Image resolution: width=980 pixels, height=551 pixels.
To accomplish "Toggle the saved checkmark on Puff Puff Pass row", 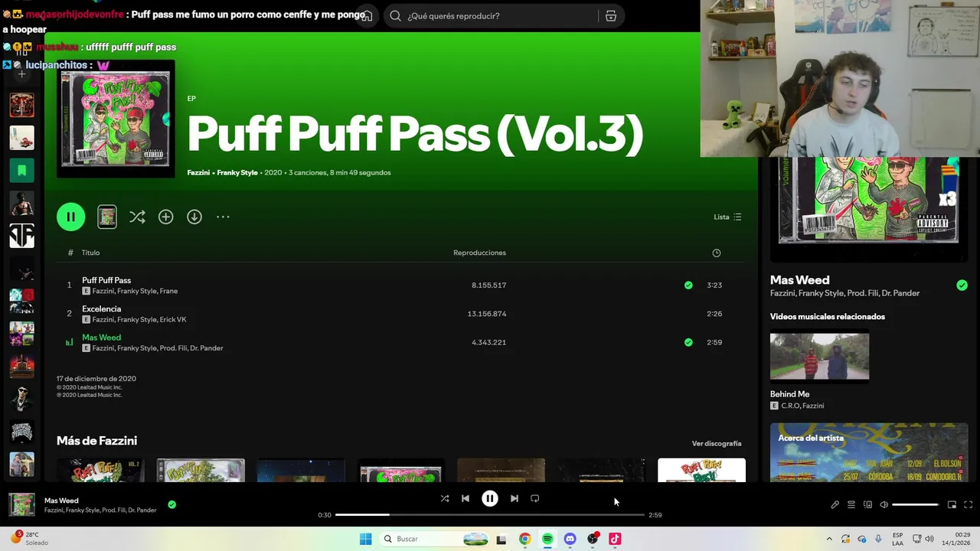I will tap(688, 285).
